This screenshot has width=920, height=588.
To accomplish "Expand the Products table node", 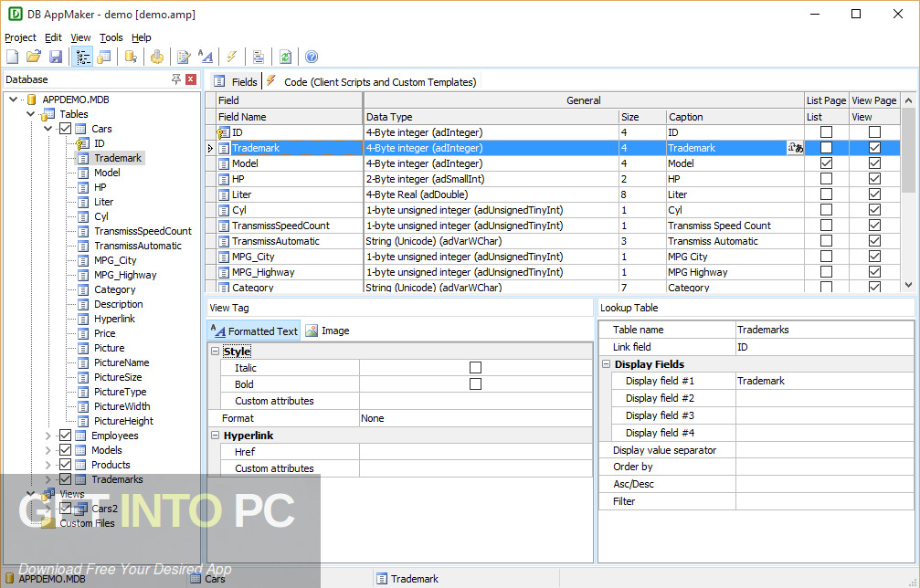I will click(48, 465).
